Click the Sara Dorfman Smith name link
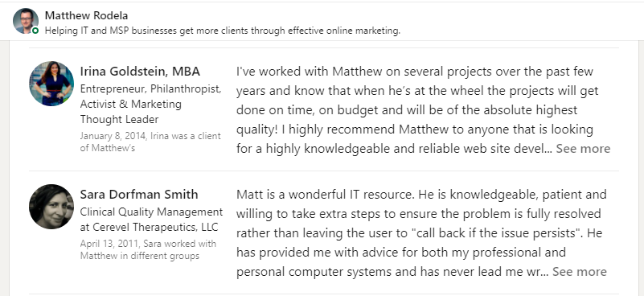 (x=139, y=194)
